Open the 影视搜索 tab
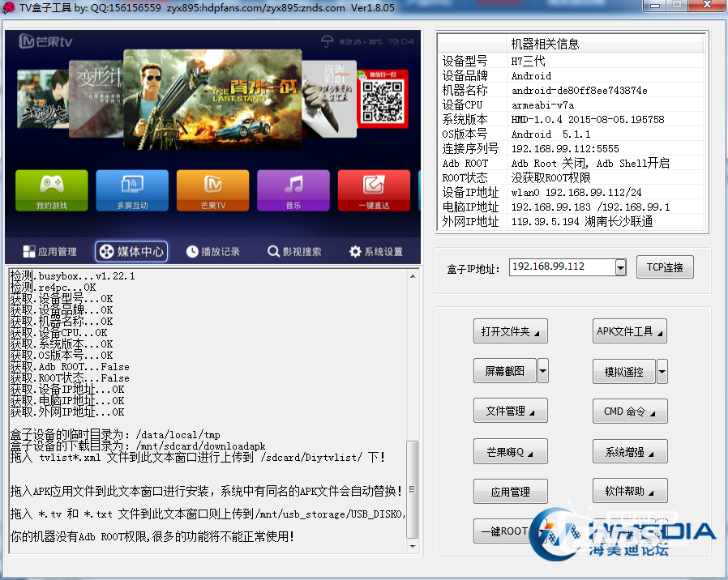This screenshot has width=728, height=580. 294,251
